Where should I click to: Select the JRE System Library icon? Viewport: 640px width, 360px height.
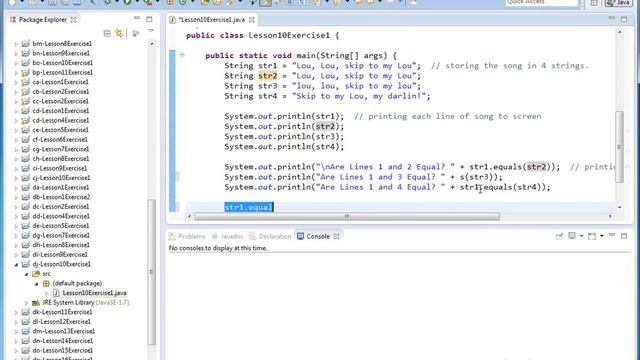[x=36, y=302]
